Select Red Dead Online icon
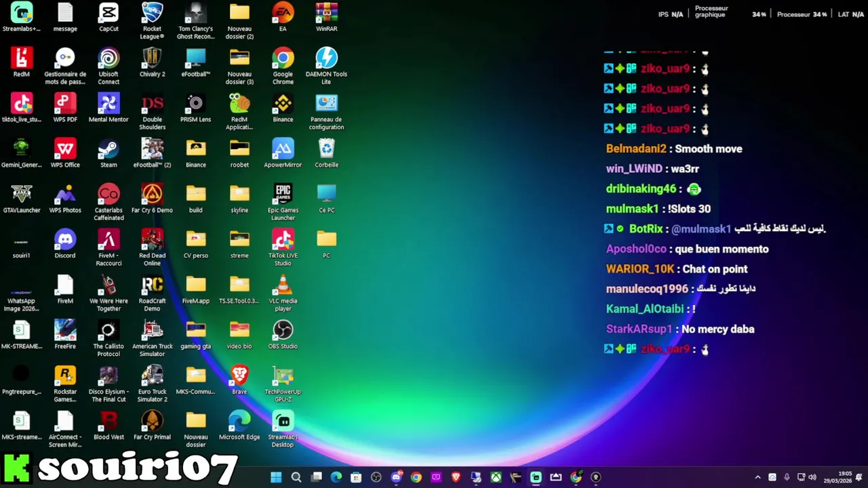This screenshot has width=868, height=488. (152, 248)
